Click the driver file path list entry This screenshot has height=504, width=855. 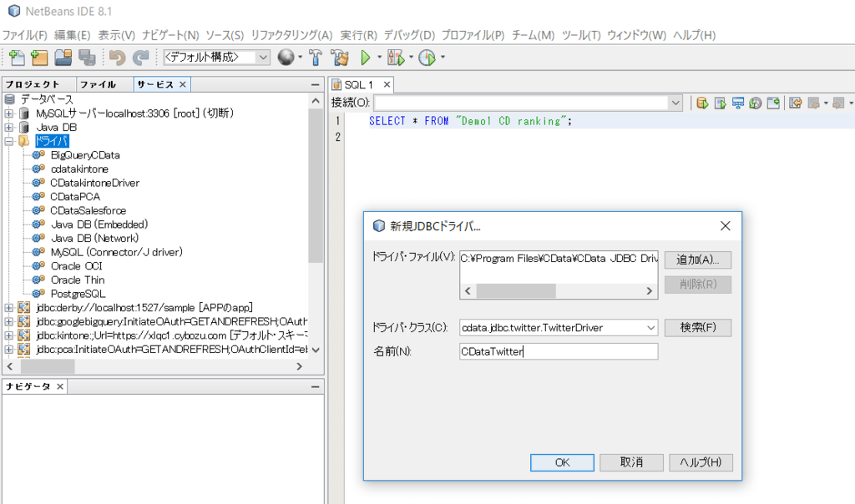559,259
